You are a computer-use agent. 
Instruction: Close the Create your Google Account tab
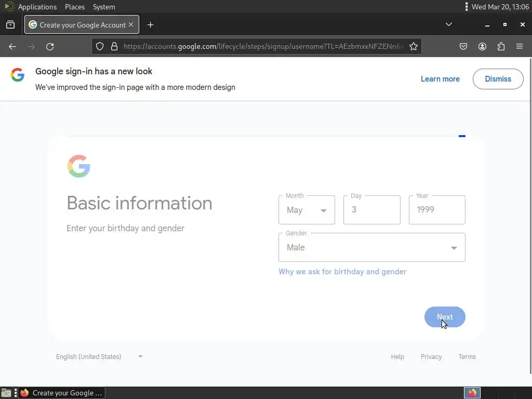131,24
